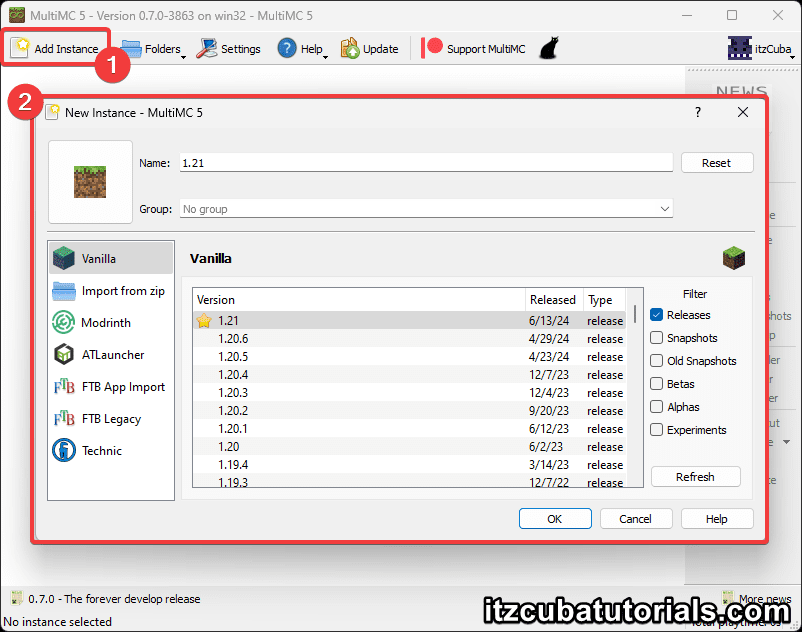
Task: Sort versions by the Released column header
Action: tap(553, 300)
